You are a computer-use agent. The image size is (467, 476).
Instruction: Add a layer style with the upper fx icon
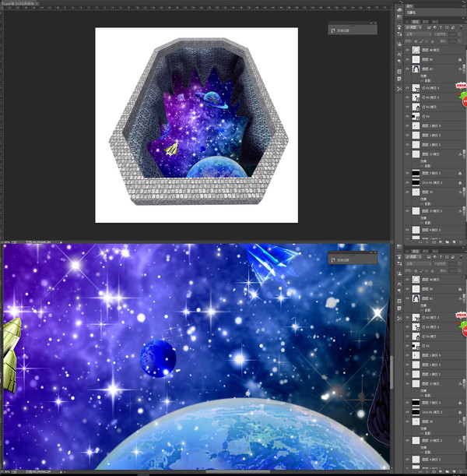click(x=427, y=242)
